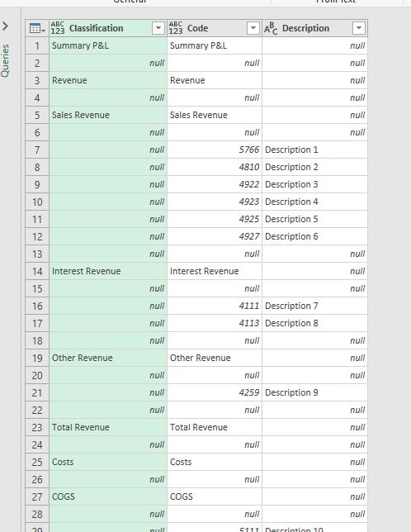This screenshot has height=532, width=411.
Task: Select code cell 4925
Action: (215, 219)
